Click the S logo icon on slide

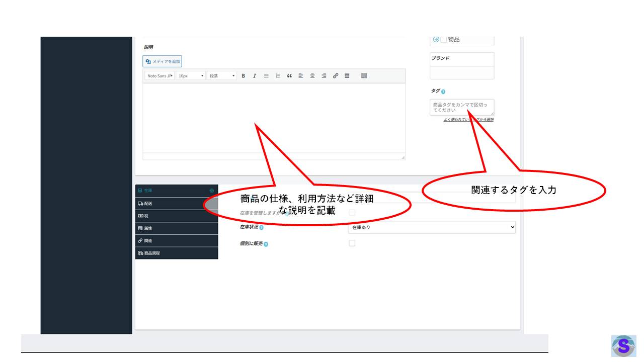(x=623, y=346)
